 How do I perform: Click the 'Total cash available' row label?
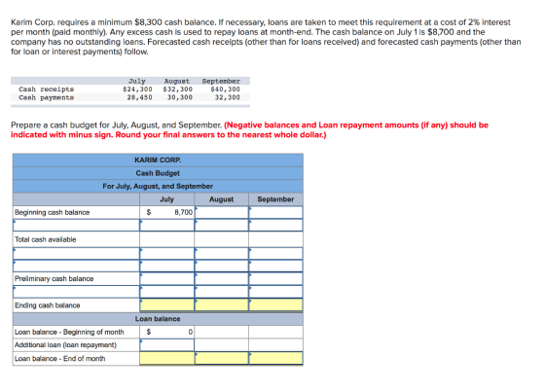pos(45,239)
